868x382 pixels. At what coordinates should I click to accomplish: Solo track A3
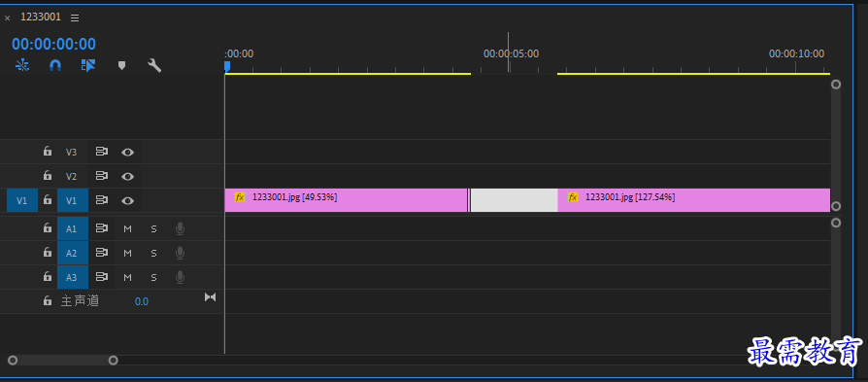point(154,277)
